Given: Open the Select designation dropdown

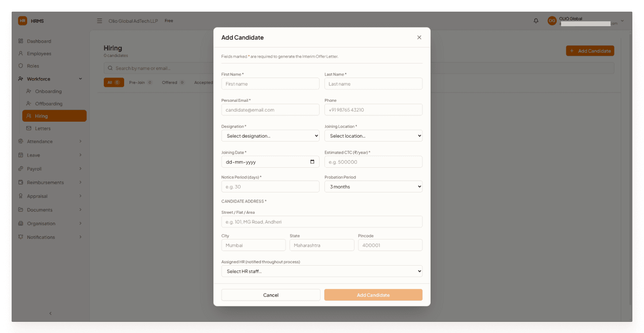Looking at the screenshot, I should point(270,136).
